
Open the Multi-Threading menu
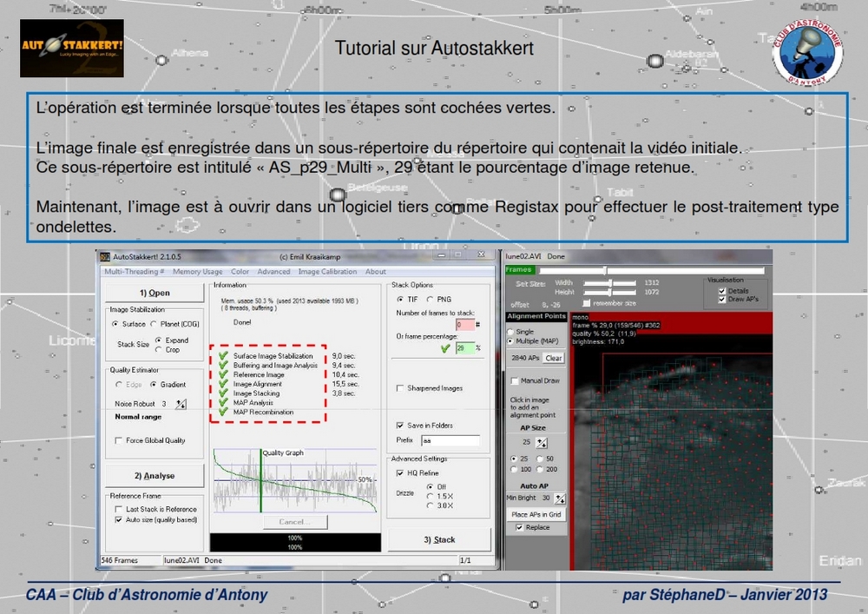[x=134, y=272]
